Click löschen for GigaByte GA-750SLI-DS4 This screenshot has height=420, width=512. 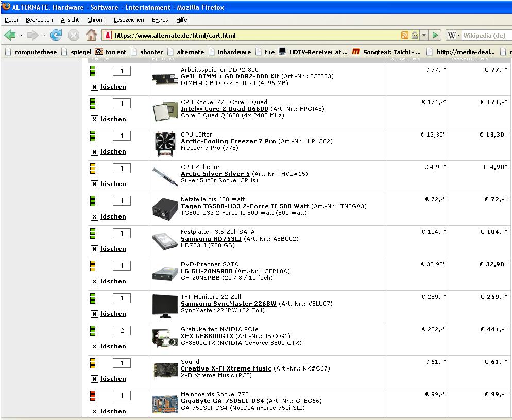pos(113,411)
